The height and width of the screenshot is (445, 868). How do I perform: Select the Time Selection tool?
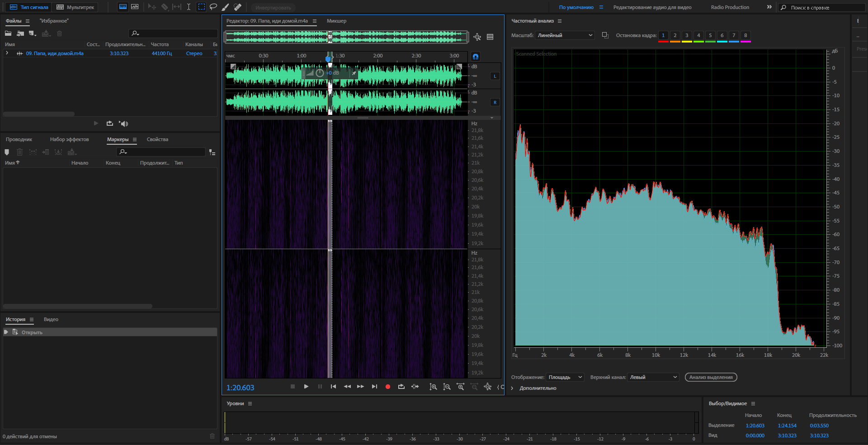[189, 7]
